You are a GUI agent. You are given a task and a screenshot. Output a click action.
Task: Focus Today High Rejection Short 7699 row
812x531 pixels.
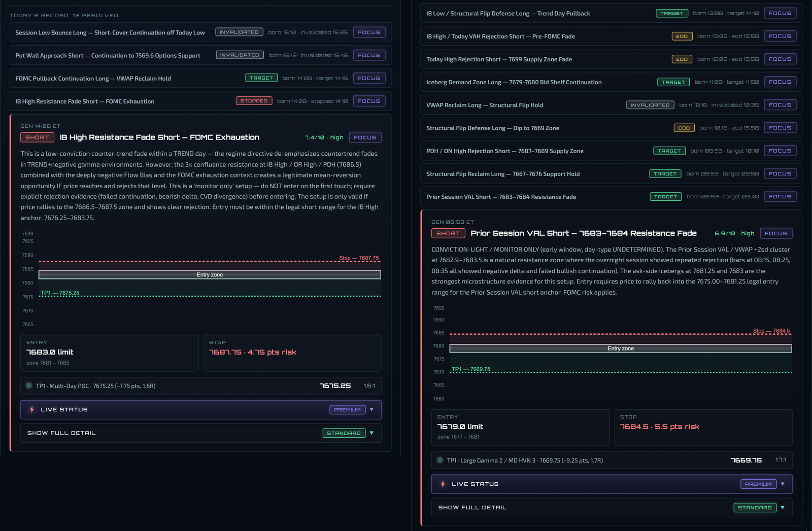click(780, 59)
